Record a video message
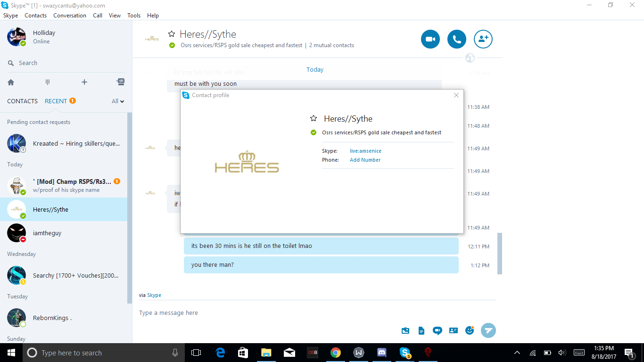The image size is (644, 362). [x=438, y=330]
